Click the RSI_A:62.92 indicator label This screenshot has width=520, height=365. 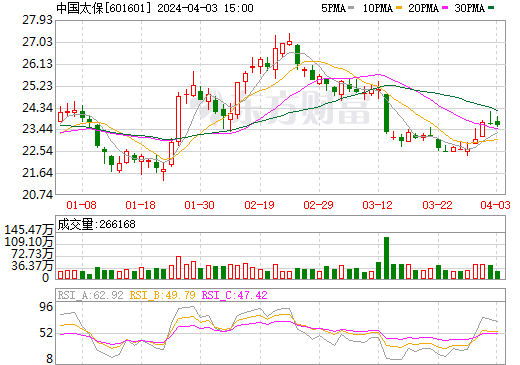[90, 295]
